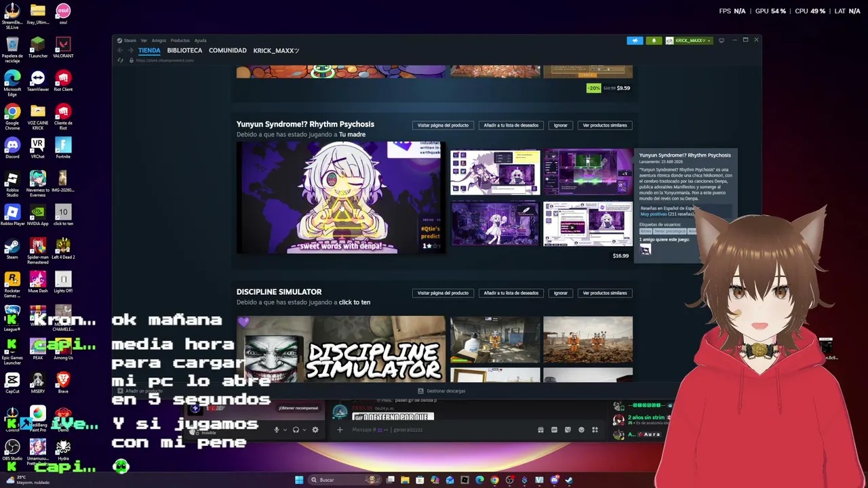Click the Steam announcements megaphone button

click(635, 41)
